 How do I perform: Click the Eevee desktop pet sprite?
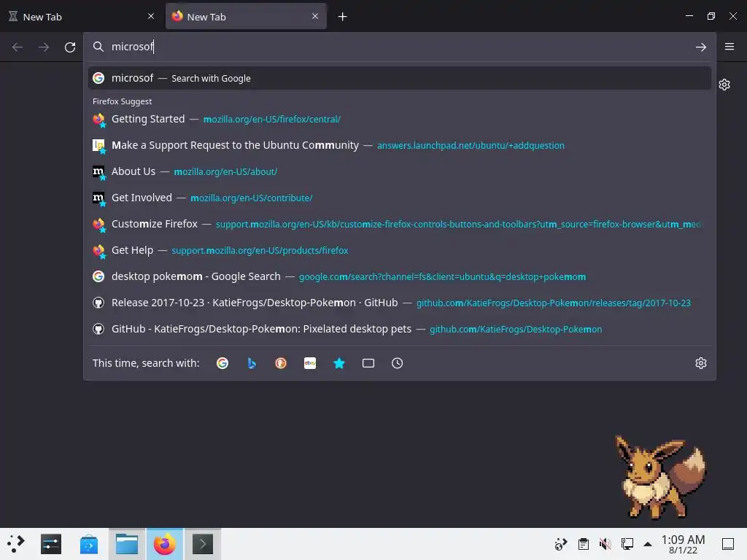(661, 477)
